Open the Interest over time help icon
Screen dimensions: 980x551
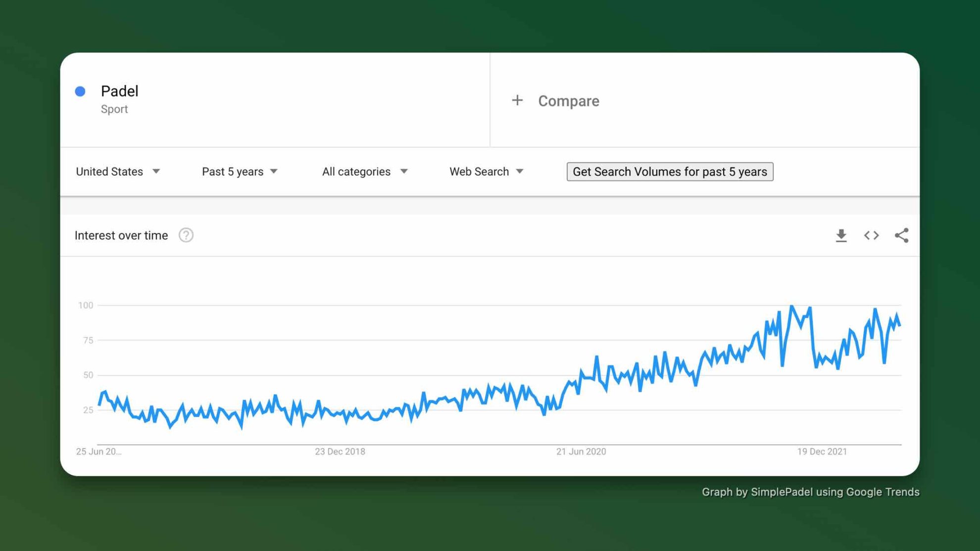186,235
